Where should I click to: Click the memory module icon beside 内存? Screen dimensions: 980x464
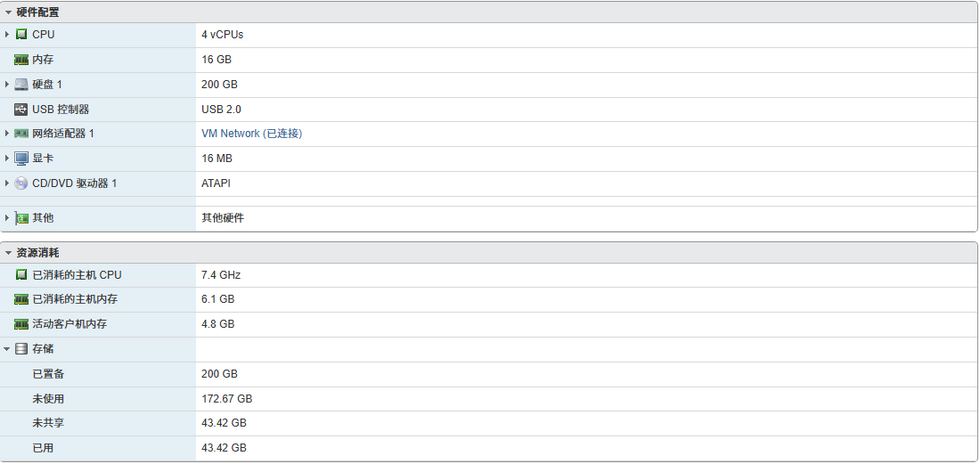pos(21,60)
